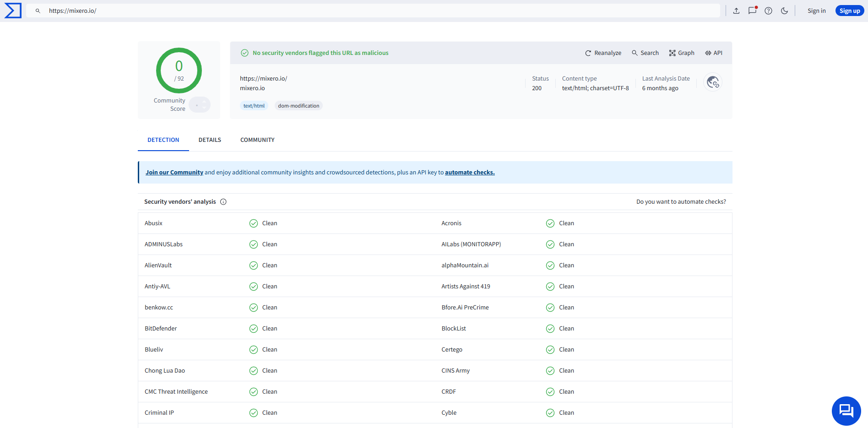Click the Clean check icon for alphaMountain.ai

550,265
